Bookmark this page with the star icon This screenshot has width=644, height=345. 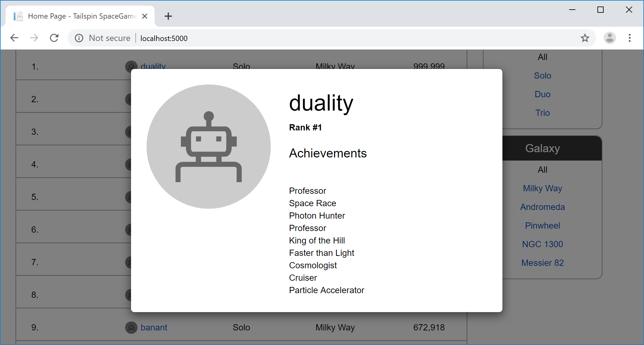click(x=585, y=38)
